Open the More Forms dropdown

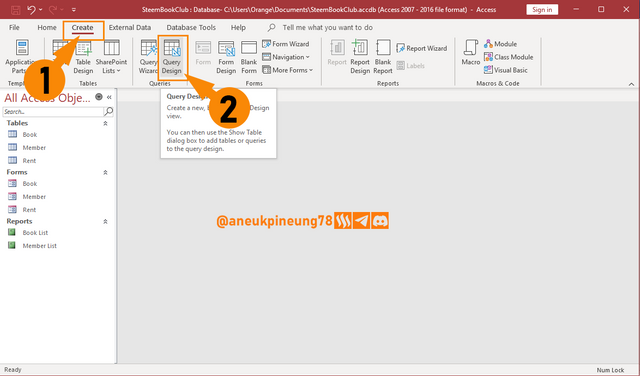[288, 70]
